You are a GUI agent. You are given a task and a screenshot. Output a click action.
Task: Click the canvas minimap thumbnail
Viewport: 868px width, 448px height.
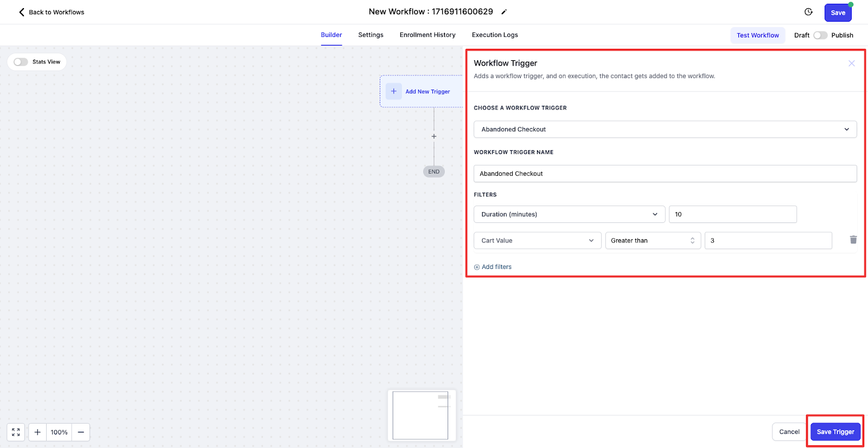422,415
